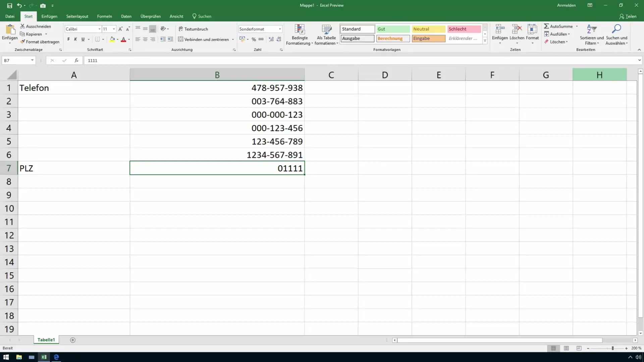Viewport: 644px width, 362px height.
Task: Activate the Format übertragen paintbrush
Action: (x=22, y=42)
